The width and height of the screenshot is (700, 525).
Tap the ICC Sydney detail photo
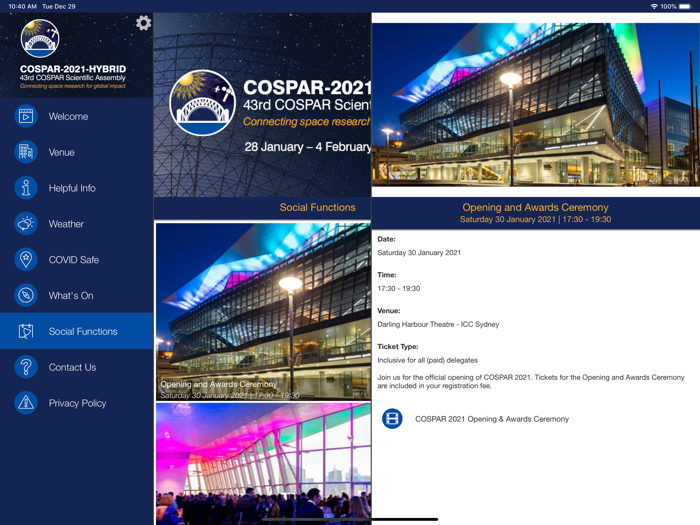[536, 104]
